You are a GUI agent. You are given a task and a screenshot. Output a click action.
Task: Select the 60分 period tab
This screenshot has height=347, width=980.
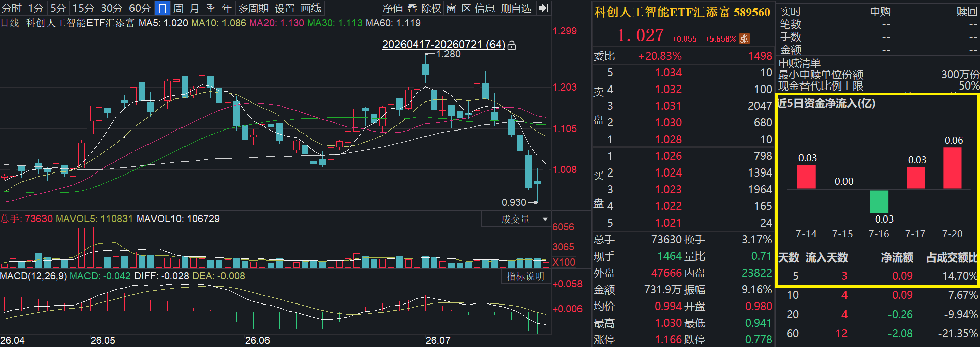[140, 8]
